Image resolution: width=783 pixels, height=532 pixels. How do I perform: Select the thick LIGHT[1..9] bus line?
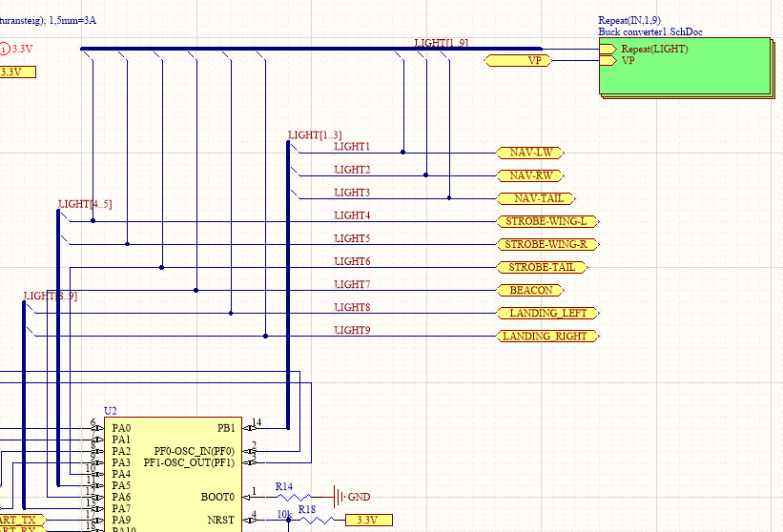[x=311, y=49]
